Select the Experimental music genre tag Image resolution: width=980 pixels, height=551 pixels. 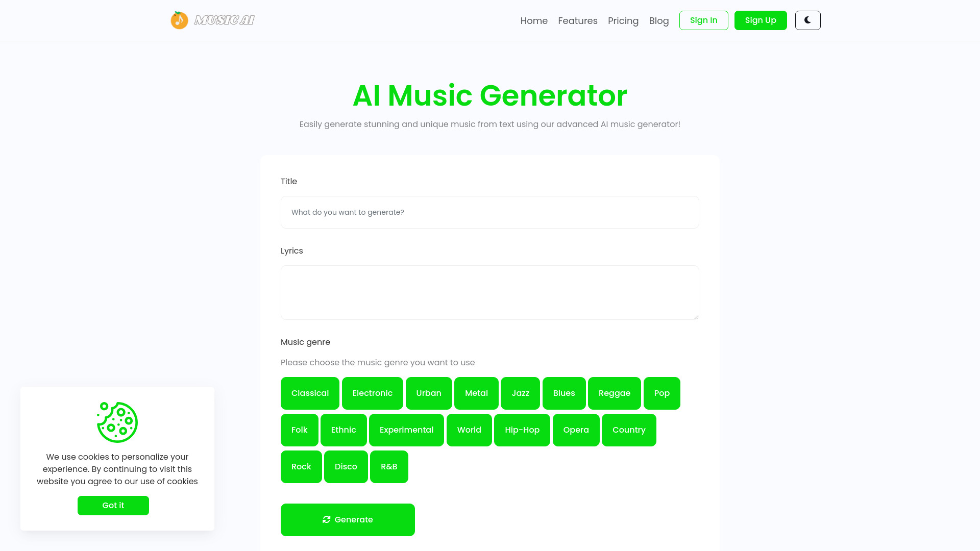click(x=406, y=429)
